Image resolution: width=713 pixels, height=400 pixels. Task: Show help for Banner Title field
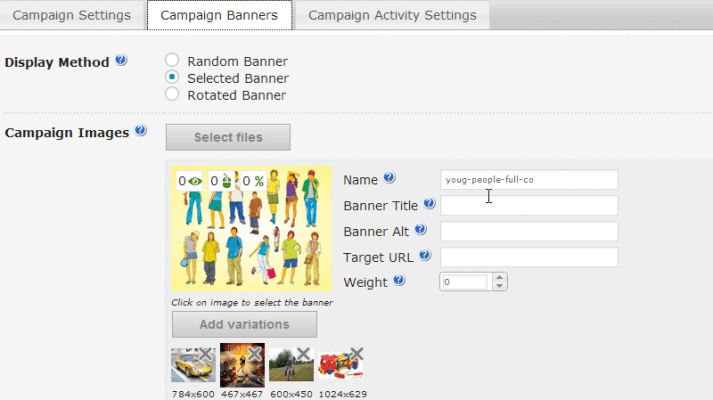(429, 204)
